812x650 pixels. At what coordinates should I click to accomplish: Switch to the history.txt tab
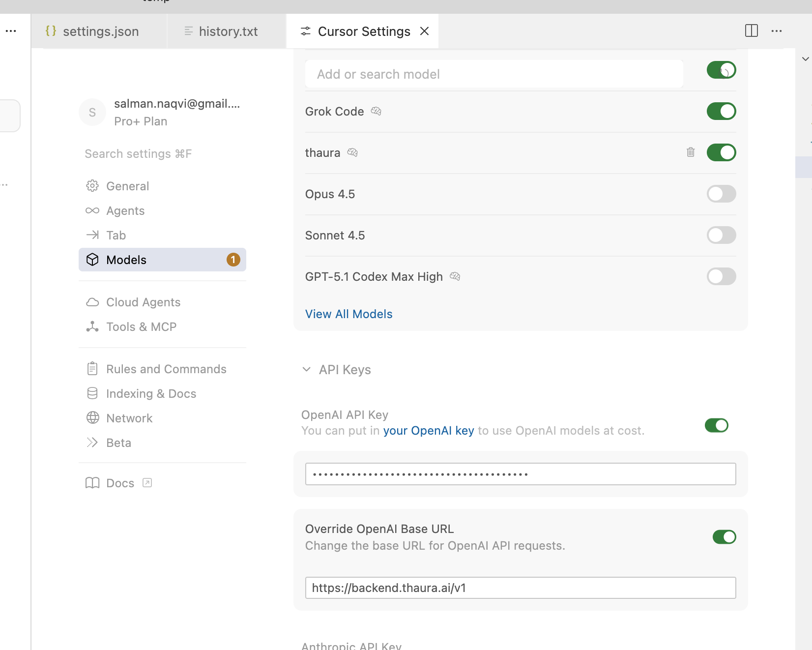(x=228, y=31)
